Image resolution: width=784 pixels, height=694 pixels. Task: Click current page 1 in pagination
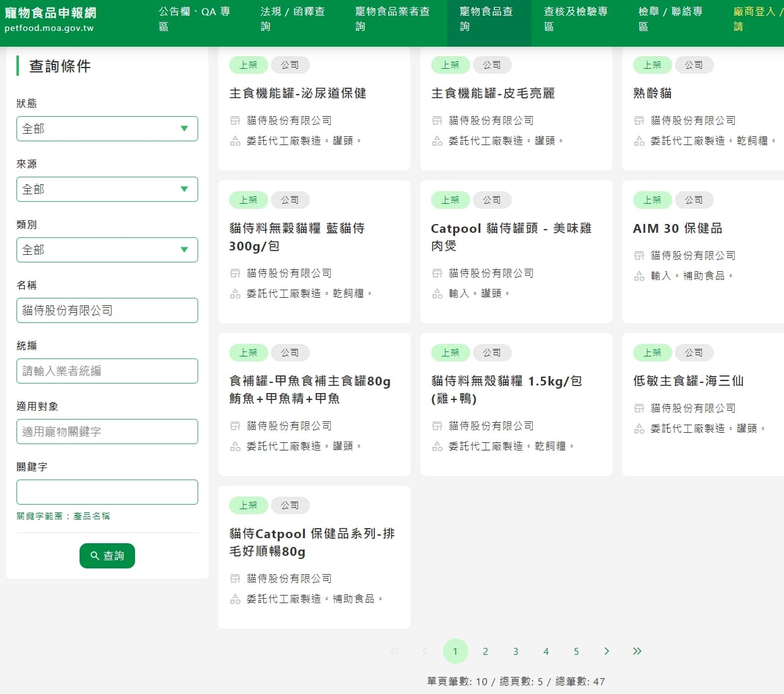tap(455, 651)
